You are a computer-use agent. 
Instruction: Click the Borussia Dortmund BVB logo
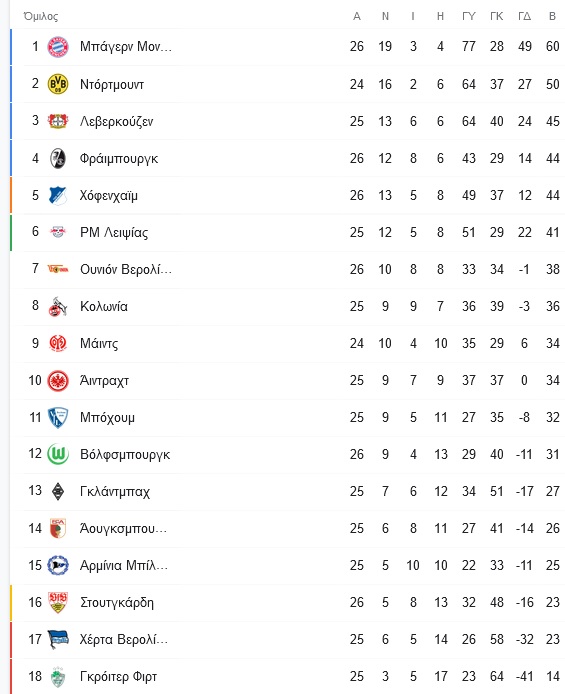pyautogui.click(x=58, y=84)
